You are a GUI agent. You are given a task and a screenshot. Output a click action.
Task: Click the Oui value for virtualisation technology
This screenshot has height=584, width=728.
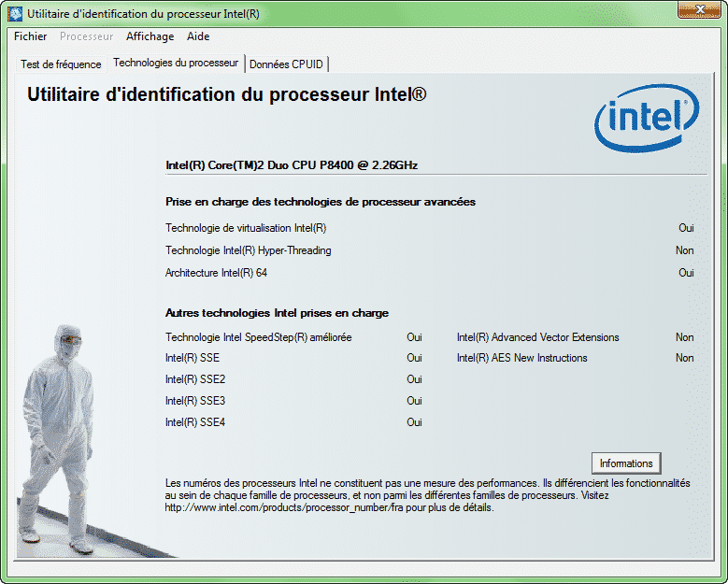pos(686,228)
